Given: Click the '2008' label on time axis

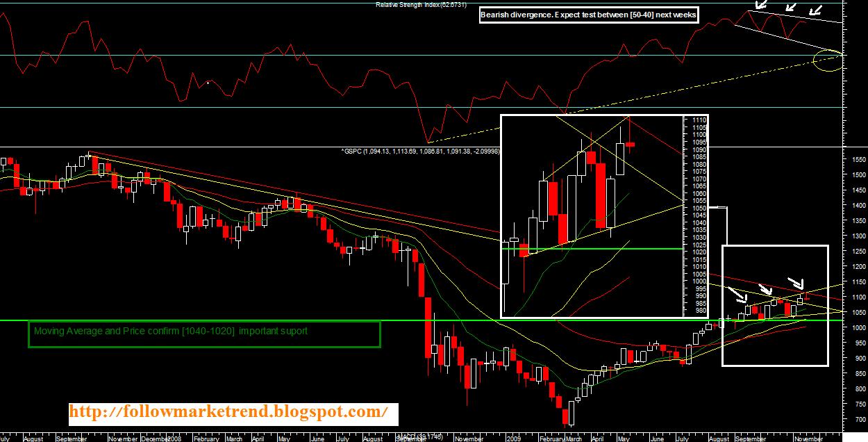Looking at the screenshot, I should [x=173, y=439].
